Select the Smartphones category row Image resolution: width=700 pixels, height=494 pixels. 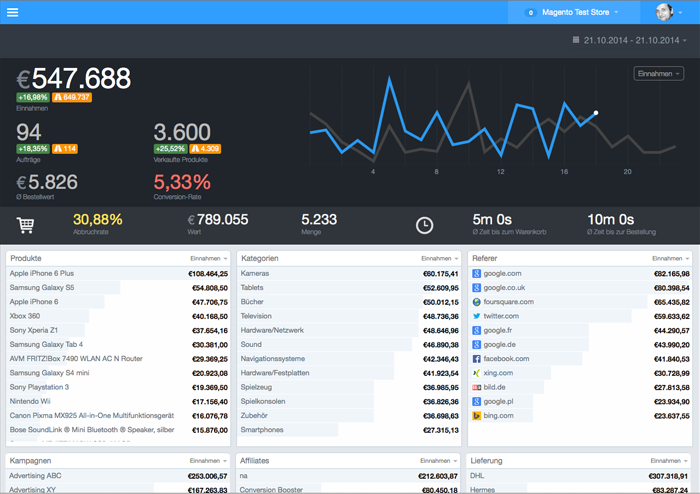pos(349,430)
